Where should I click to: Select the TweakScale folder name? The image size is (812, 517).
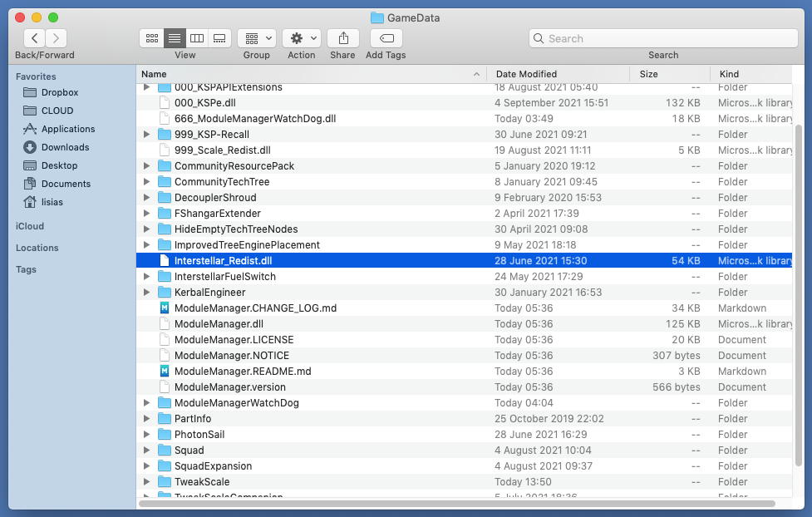click(x=202, y=482)
